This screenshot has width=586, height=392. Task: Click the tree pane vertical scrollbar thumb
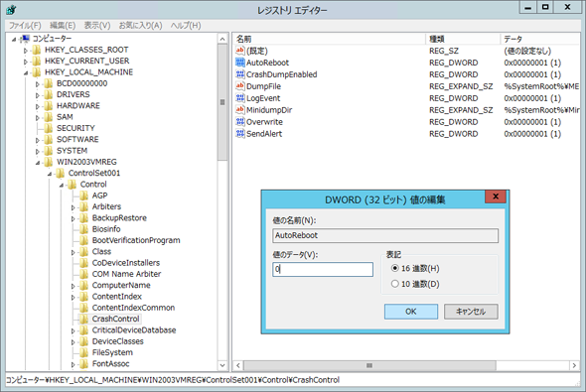[x=222, y=102]
